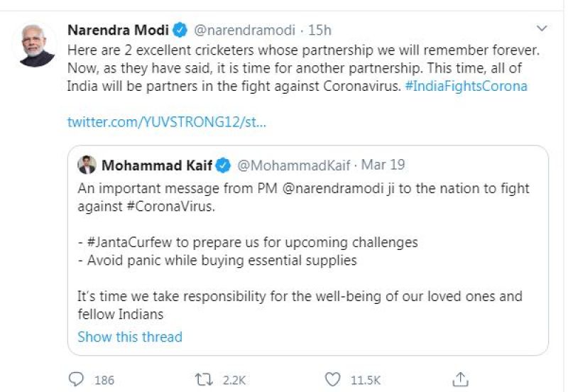Click the 15h tweet timestamp
568x392 pixels.
coord(319,31)
